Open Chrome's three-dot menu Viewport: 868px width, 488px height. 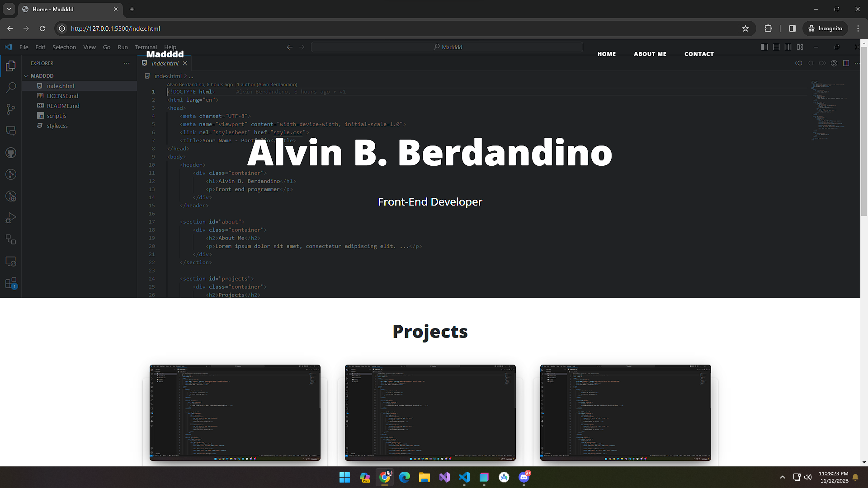[858, 28]
